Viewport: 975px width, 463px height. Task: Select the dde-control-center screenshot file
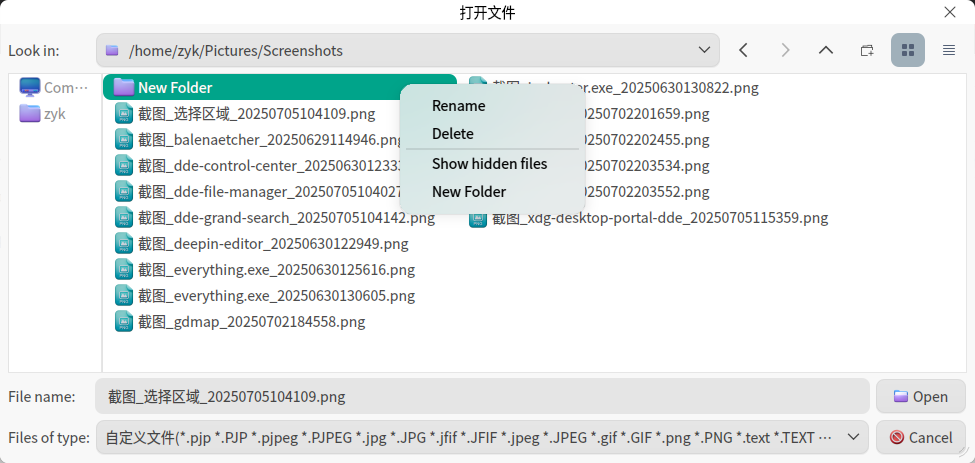pos(258,166)
